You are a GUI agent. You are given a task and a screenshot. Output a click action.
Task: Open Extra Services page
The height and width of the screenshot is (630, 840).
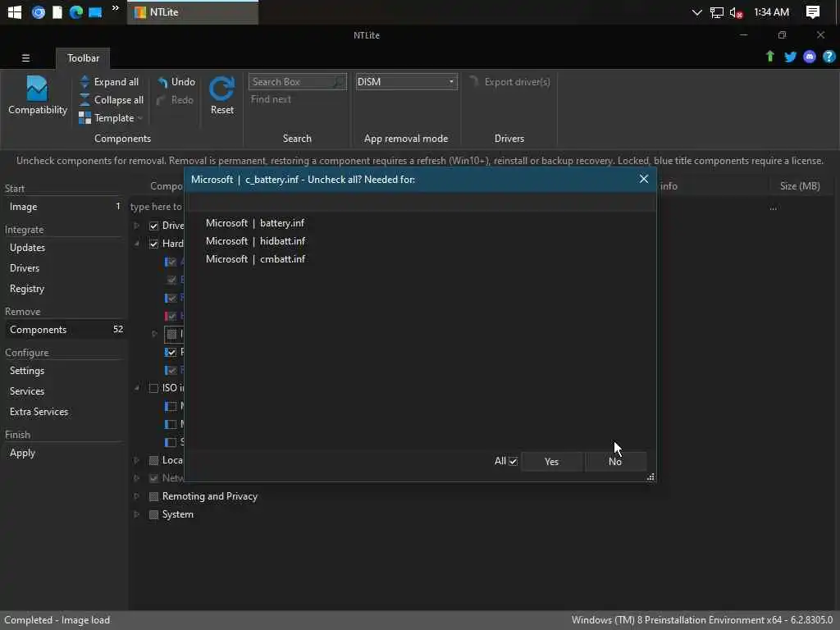coord(64,412)
